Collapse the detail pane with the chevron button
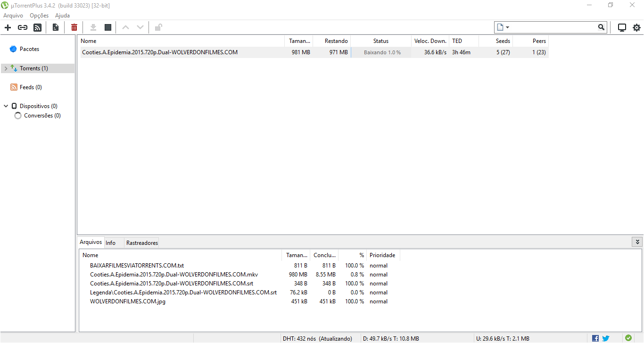Viewport: 644px width, 343px height. point(637,242)
